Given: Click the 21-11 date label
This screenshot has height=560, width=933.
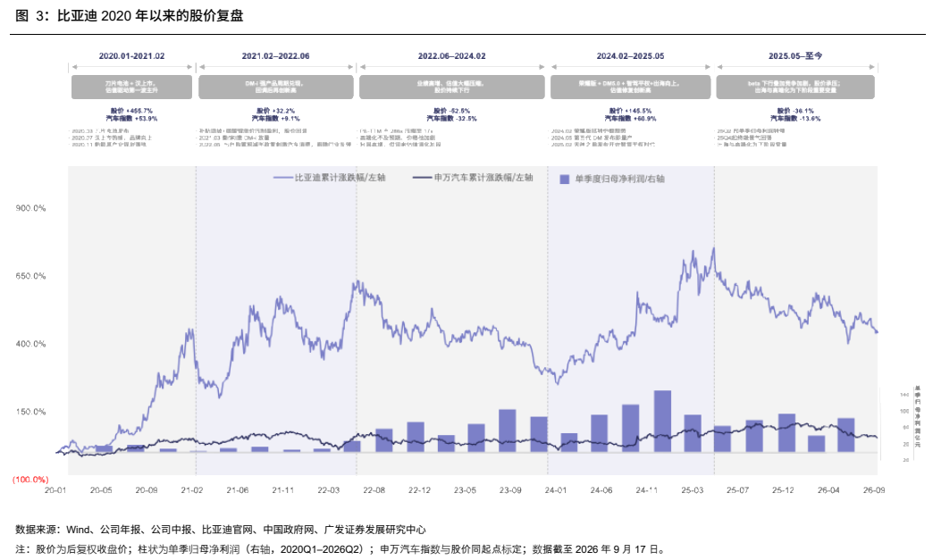Looking at the screenshot, I should point(282,489).
